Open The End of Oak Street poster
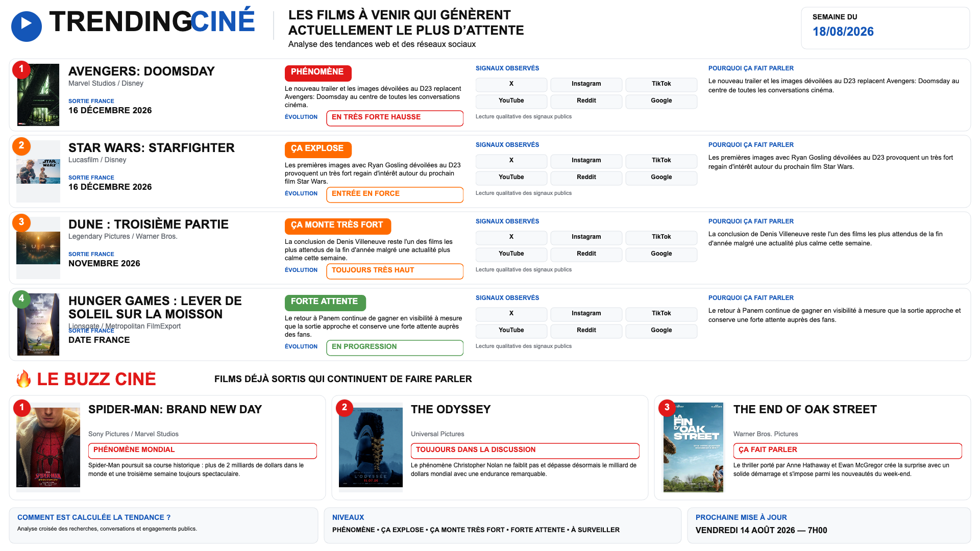 pyautogui.click(x=694, y=447)
